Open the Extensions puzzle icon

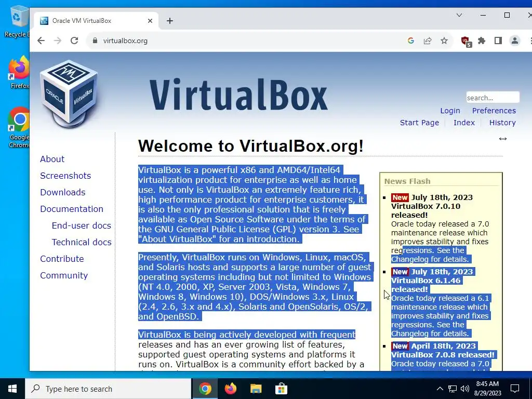click(x=482, y=41)
